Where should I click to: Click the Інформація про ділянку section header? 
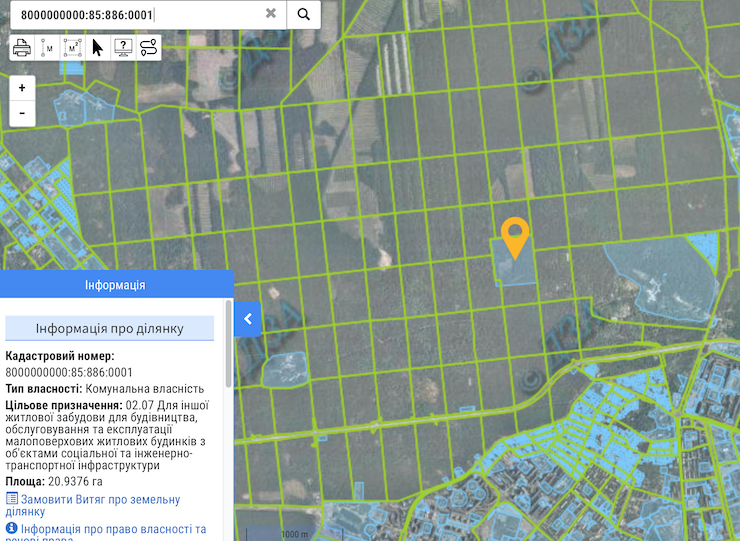coord(109,329)
